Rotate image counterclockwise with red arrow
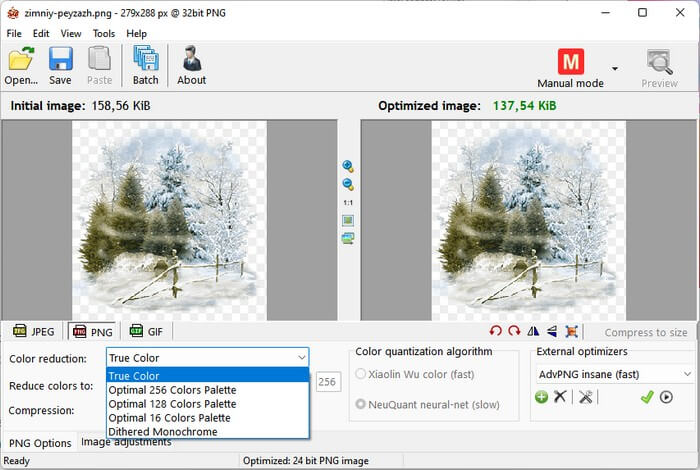 496,332
